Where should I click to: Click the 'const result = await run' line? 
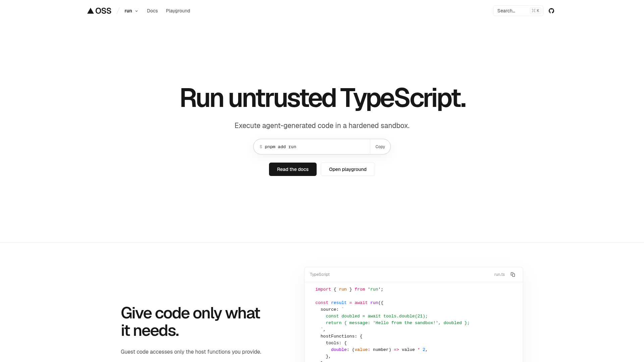(x=349, y=303)
